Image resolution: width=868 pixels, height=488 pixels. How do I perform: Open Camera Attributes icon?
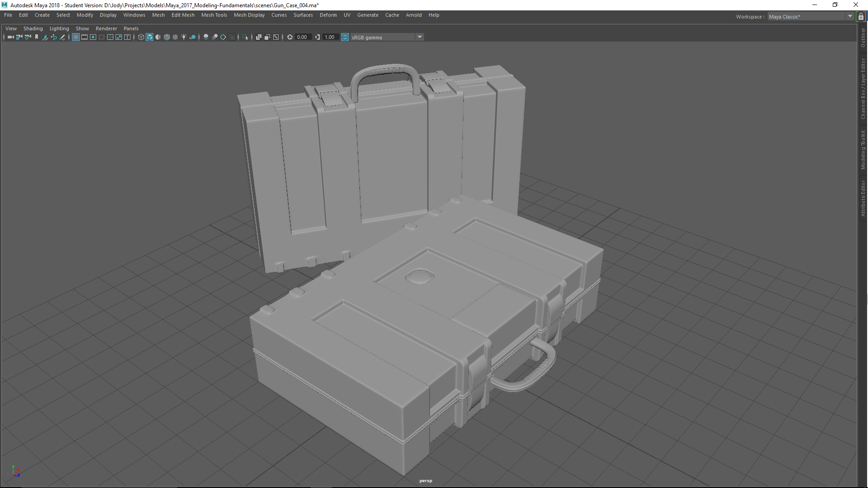click(x=28, y=37)
